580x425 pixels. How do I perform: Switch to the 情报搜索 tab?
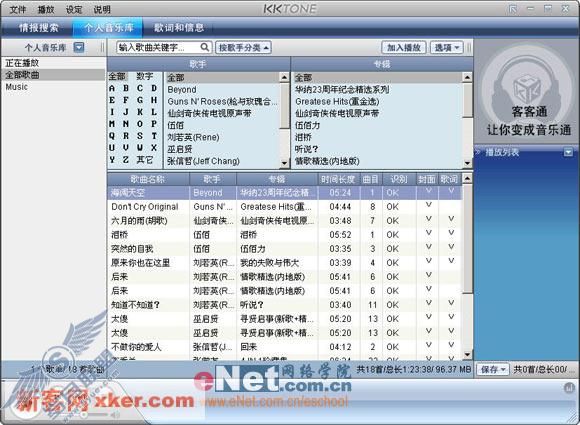point(38,28)
